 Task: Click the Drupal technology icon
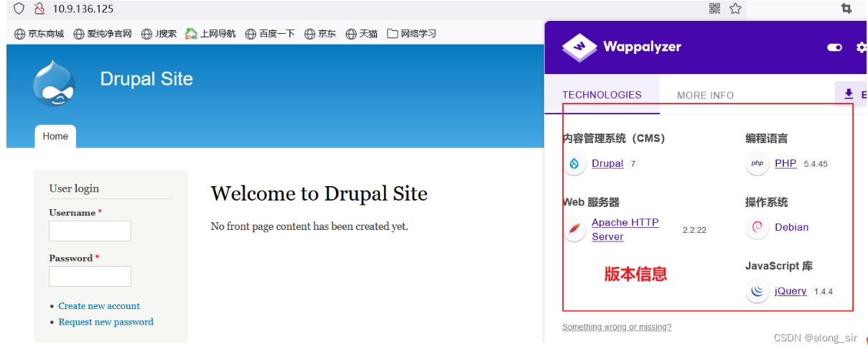[574, 164]
